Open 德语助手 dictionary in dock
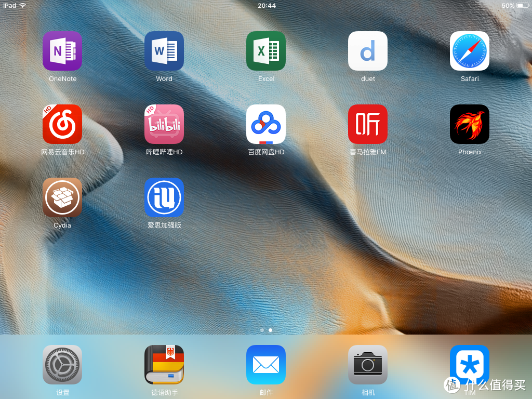 tap(164, 365)
